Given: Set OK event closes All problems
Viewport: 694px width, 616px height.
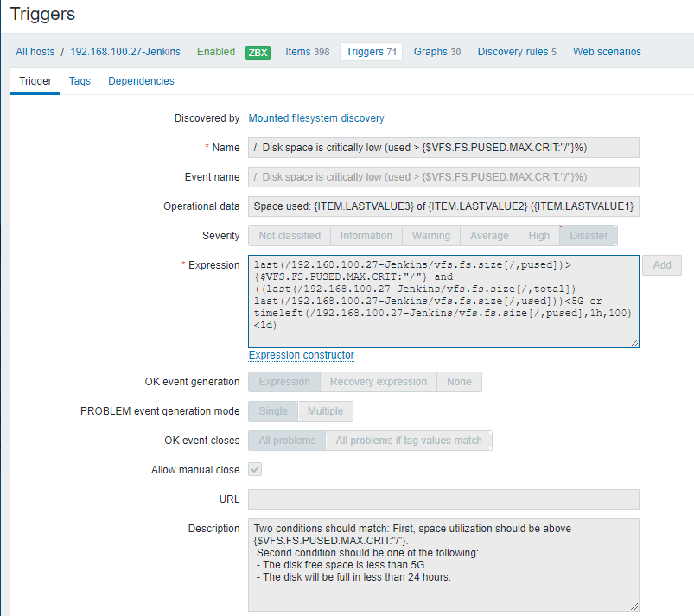Looking at the screenshot, I should [x=287, y=441].
